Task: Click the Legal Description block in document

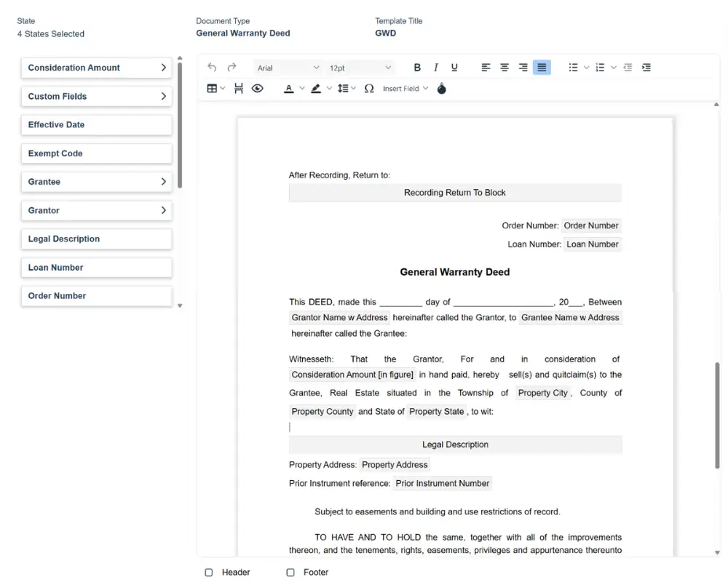Action: [x=455, y=445]
